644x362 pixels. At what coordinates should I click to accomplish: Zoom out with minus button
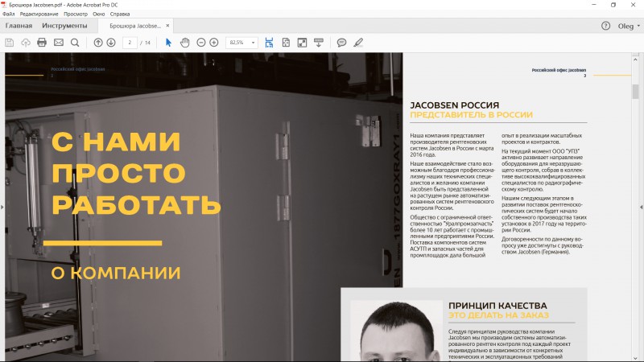(x=200, y=43)
